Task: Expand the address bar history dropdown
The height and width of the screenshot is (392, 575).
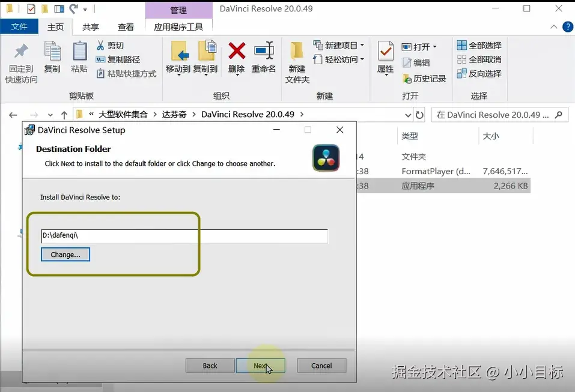Action: [x=408, y=115]
